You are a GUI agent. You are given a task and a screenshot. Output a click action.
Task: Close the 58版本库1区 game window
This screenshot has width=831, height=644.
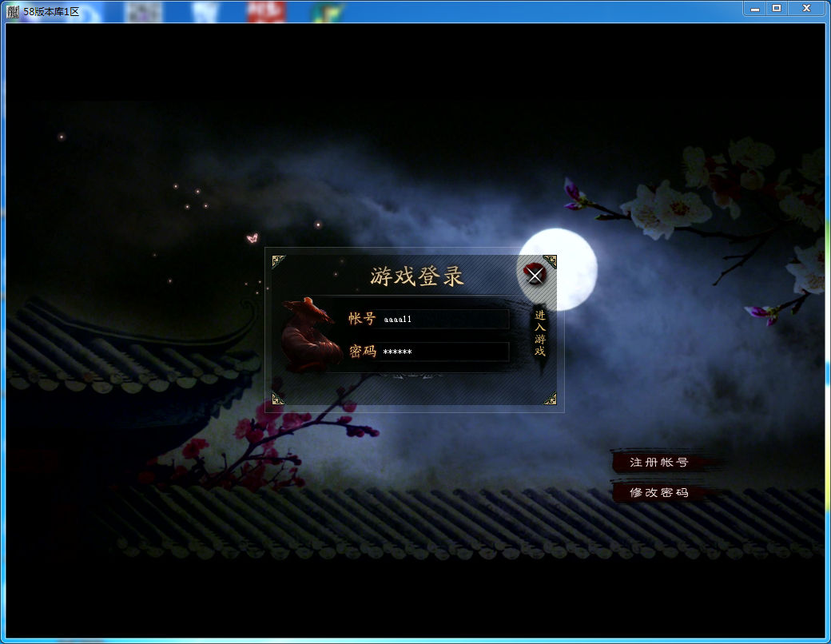(x=806, y=9)
